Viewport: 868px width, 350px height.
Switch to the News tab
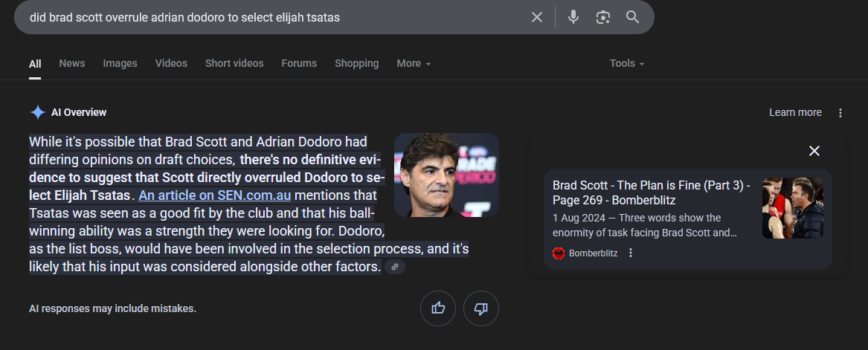[72, 64]
